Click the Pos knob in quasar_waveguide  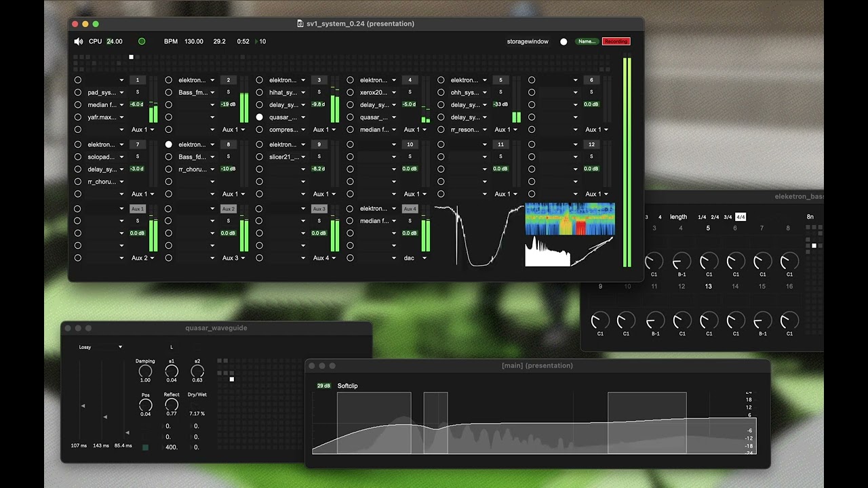tap(145, 405)
